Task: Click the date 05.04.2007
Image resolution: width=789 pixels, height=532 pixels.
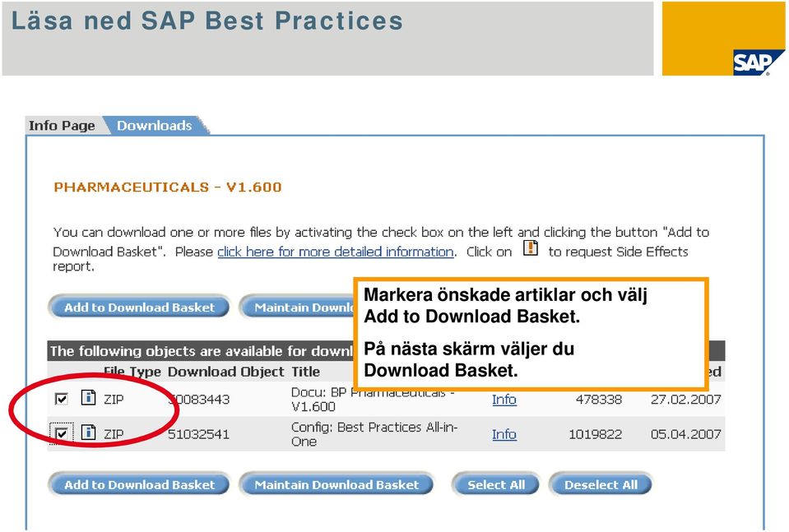Action: [x=686, y=434]
